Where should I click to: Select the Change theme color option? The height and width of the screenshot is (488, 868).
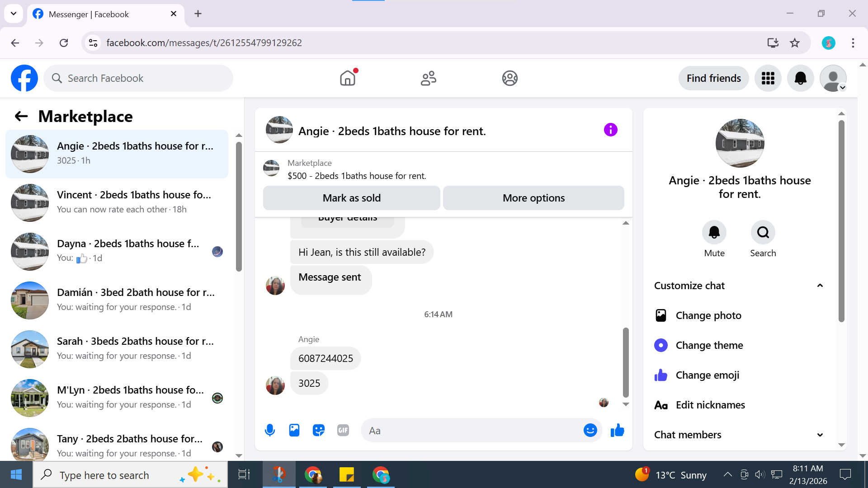pyautogui.click(x=709, y=345)
